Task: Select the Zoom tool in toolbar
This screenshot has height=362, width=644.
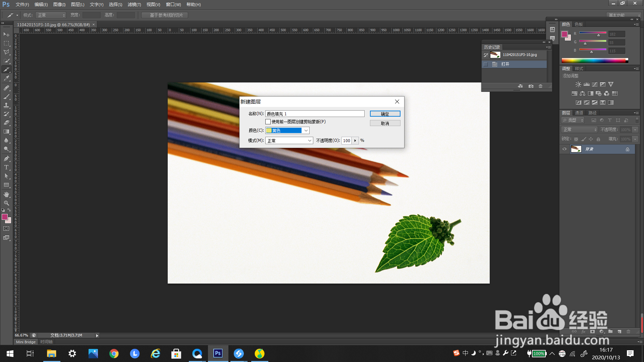Action: point(6,203)
